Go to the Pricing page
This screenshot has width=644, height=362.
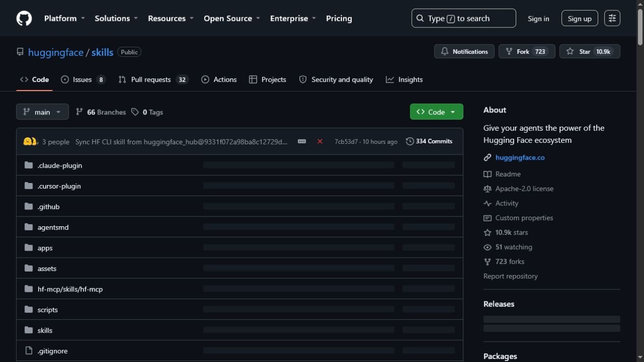coord(339,18)
